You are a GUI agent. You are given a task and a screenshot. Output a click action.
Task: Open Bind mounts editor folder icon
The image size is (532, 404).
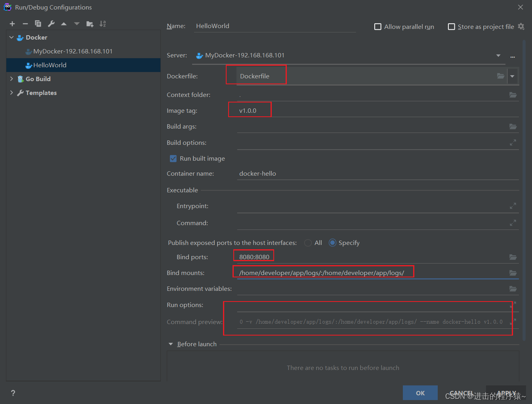513,273
